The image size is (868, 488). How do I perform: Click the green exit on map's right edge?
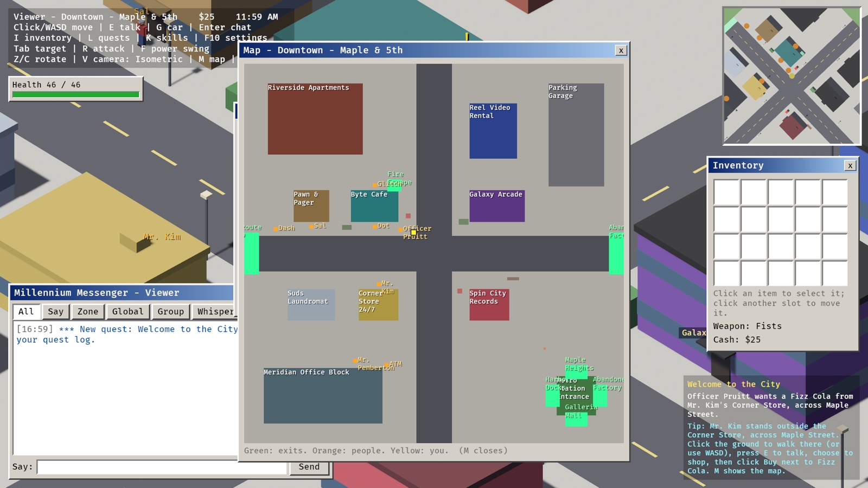(x=616, y=254)
